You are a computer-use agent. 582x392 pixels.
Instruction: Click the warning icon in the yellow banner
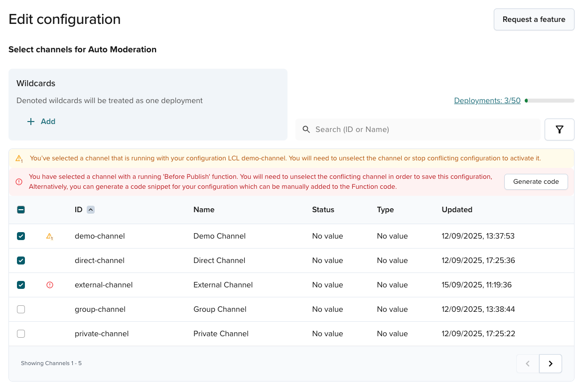pos(19,158)
